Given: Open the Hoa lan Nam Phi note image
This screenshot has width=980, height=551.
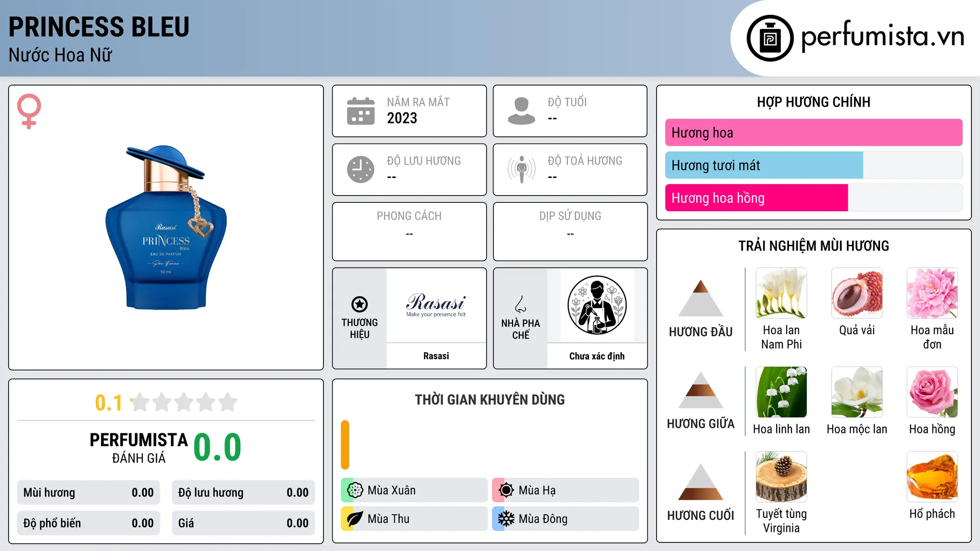Looking at the screenshot, I should (x=781, y=293).
